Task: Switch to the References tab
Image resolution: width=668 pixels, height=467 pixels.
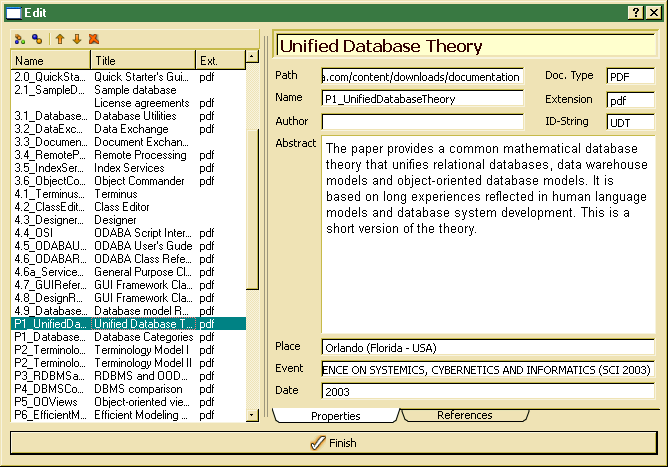Action: [x=464, y=415]
